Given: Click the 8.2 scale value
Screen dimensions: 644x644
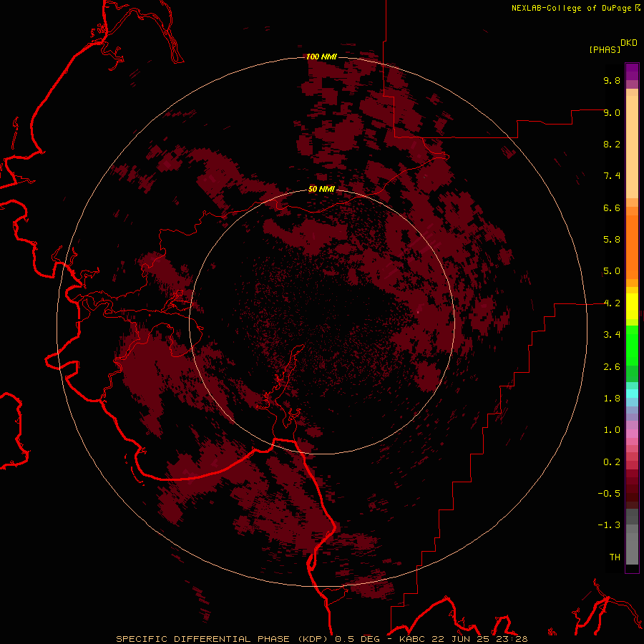Looking at the screenshot, I should [x=612, y=145].
